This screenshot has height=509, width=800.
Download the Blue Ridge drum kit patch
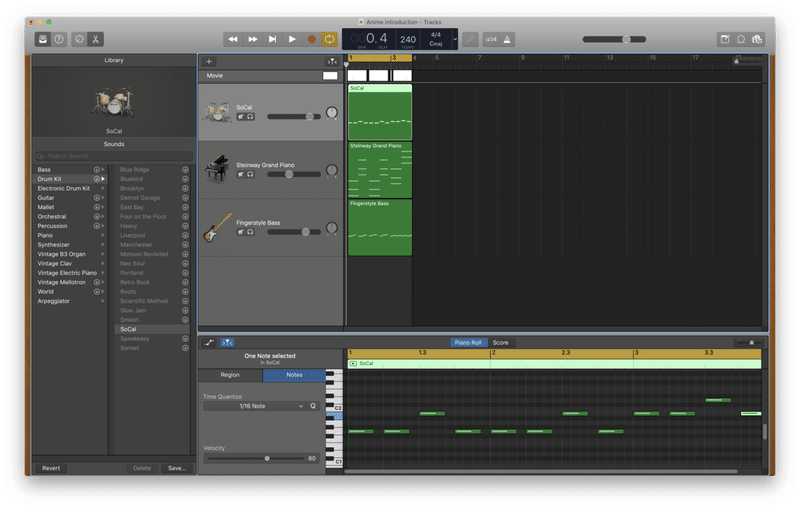pos(185,170)
